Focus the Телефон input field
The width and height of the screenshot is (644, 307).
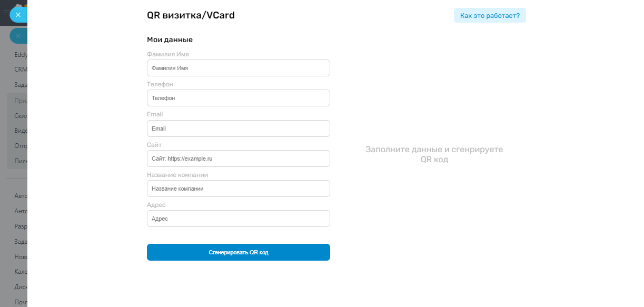click(238, 98)
